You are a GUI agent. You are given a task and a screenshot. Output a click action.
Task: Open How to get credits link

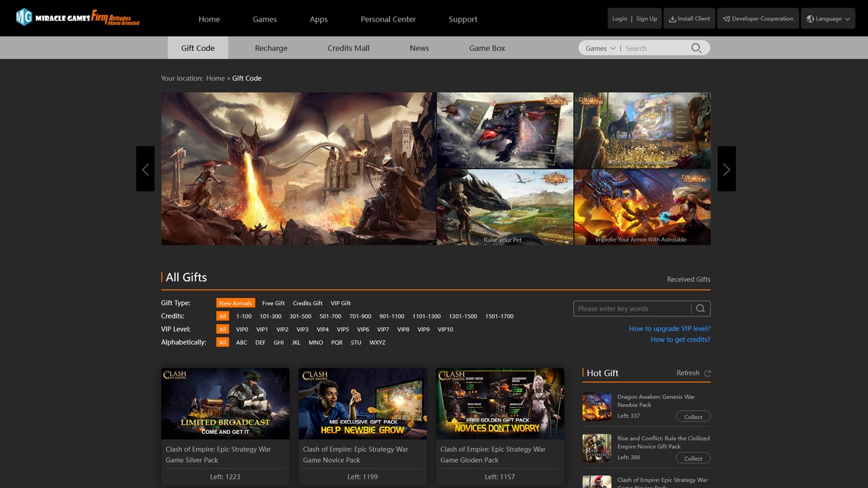click(x=681, y=339)
